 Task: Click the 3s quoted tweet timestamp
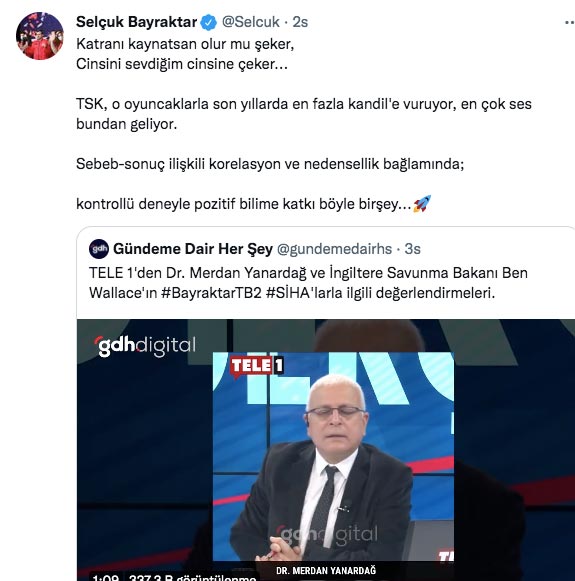[412, 249]
